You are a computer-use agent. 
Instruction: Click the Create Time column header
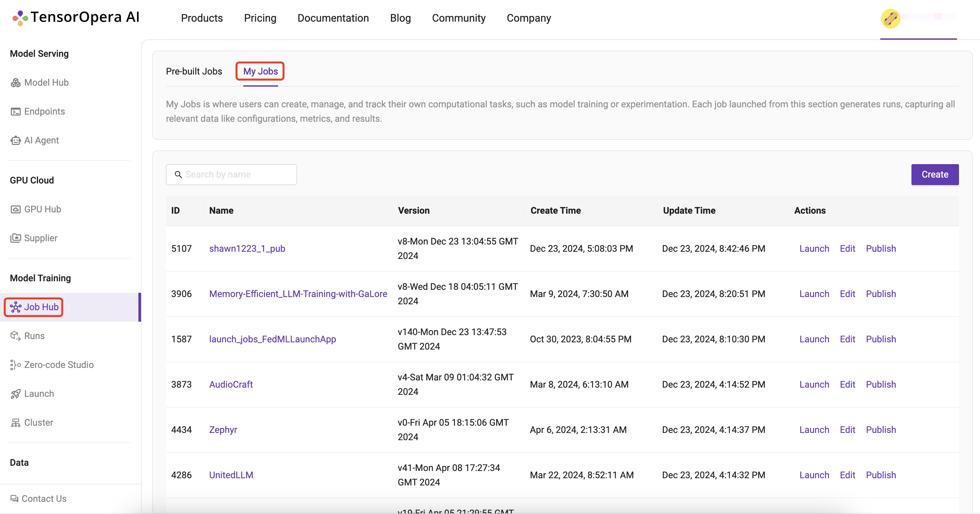[556, 210]
